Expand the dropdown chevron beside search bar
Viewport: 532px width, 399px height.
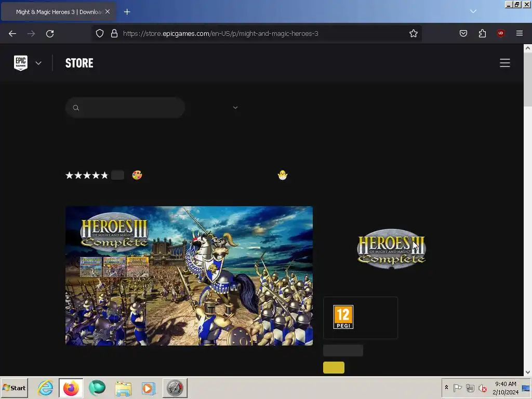click(x=235, y=108)
